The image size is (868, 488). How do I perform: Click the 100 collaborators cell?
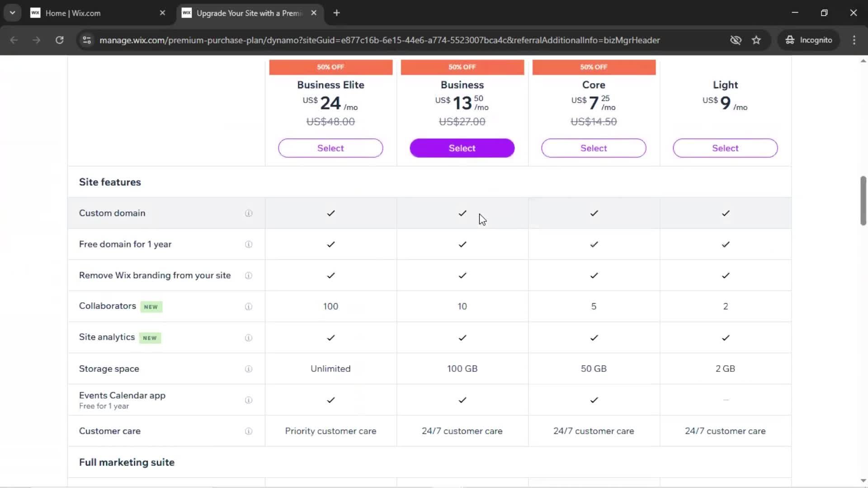pos(330,306)
